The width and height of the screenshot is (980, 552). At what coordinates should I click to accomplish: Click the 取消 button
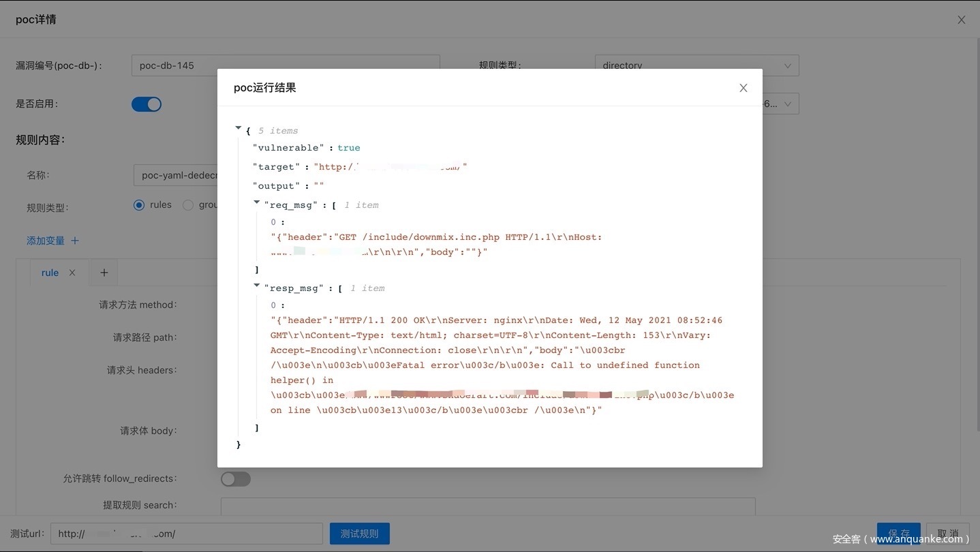(947, 534)
